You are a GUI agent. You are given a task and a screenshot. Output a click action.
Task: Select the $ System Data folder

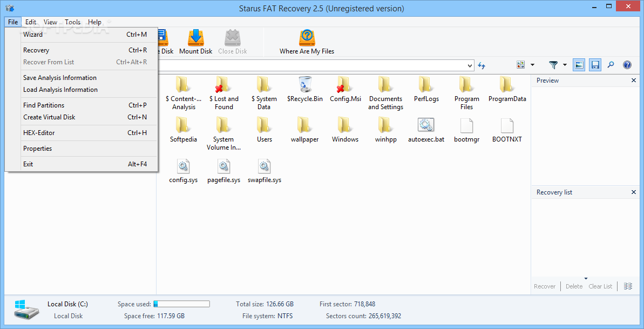coord(264,93)
